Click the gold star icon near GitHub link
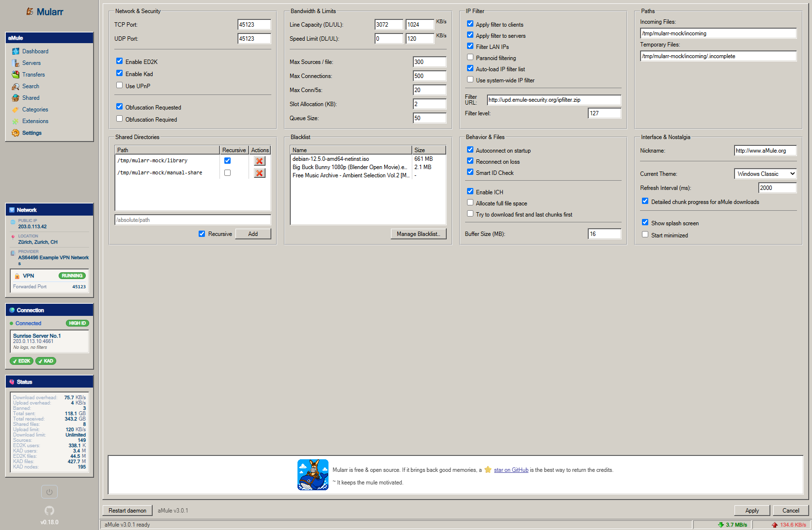 coord(488,469)
